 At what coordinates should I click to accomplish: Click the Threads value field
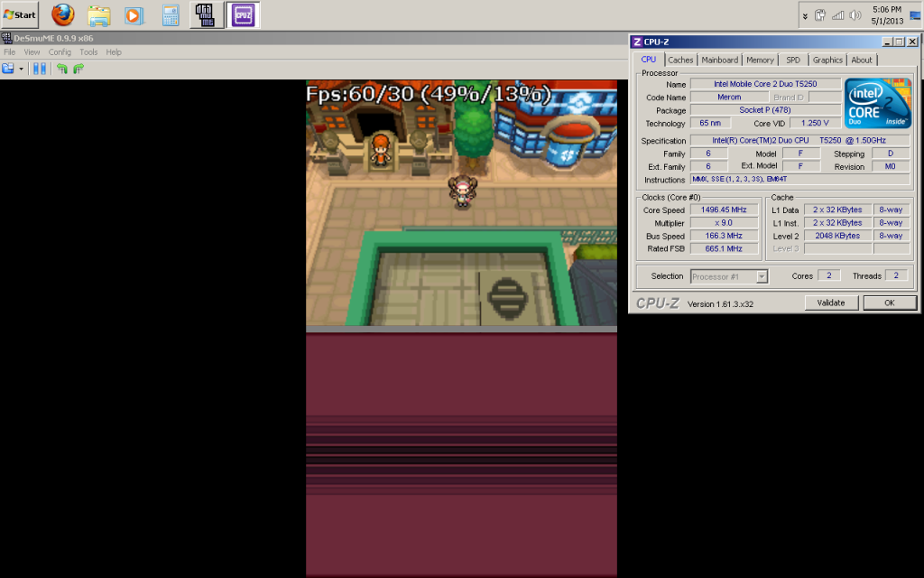(896, 275)
